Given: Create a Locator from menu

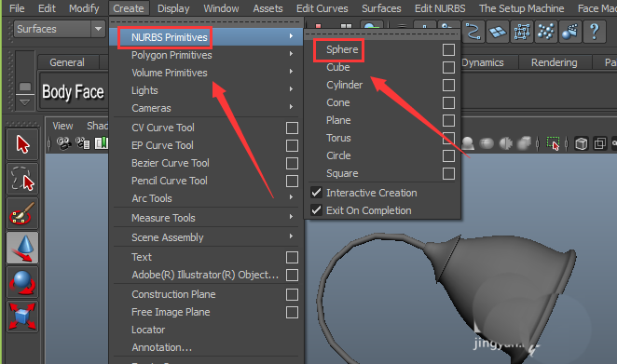Looking at the screenshot, I should [148, 330].
